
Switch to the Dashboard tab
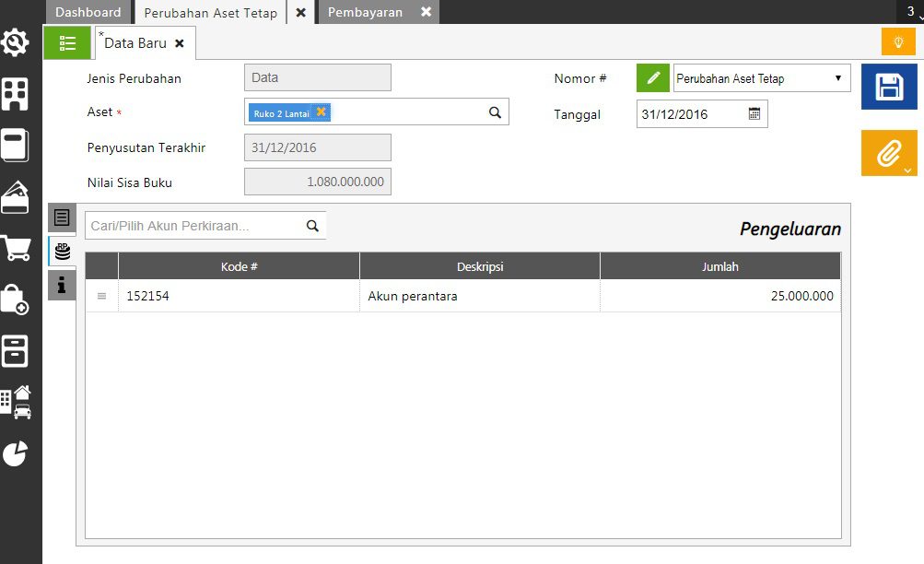(x=88, y=12)
